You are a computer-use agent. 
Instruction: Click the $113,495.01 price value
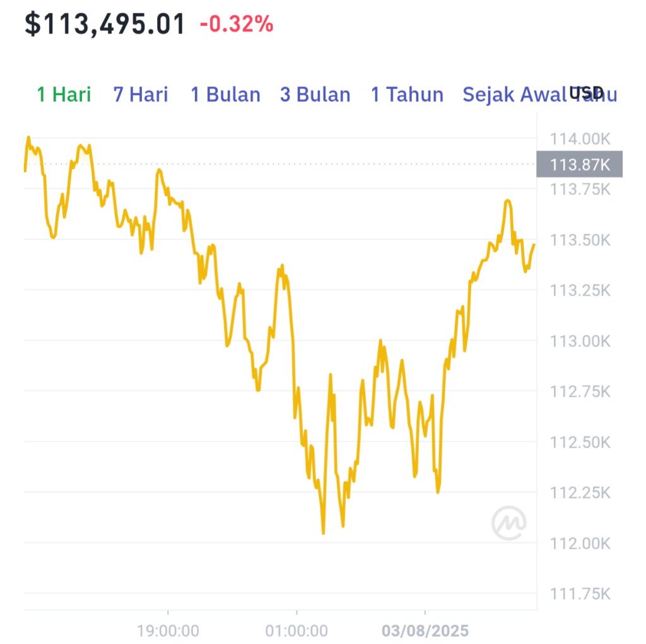coord(105,24)
